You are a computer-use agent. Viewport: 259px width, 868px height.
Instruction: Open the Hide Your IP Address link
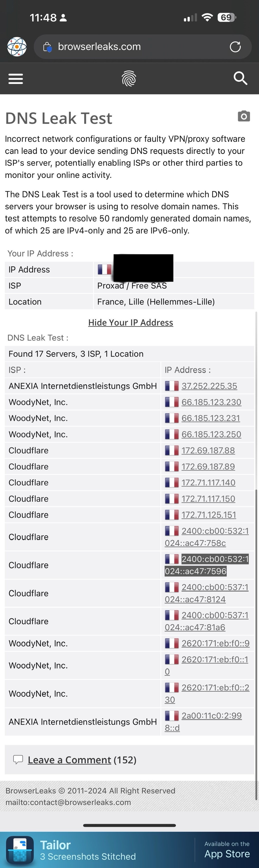tap(130, 323)
